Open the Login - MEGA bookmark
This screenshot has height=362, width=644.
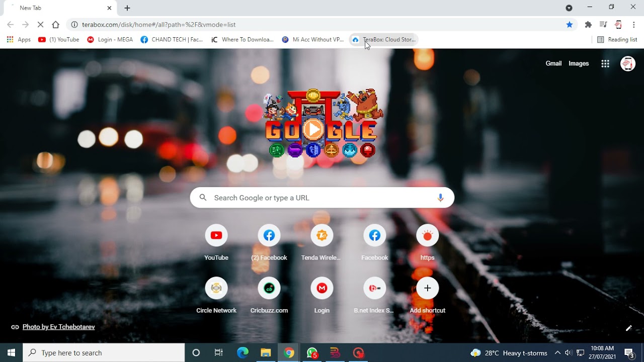point(110,40)
